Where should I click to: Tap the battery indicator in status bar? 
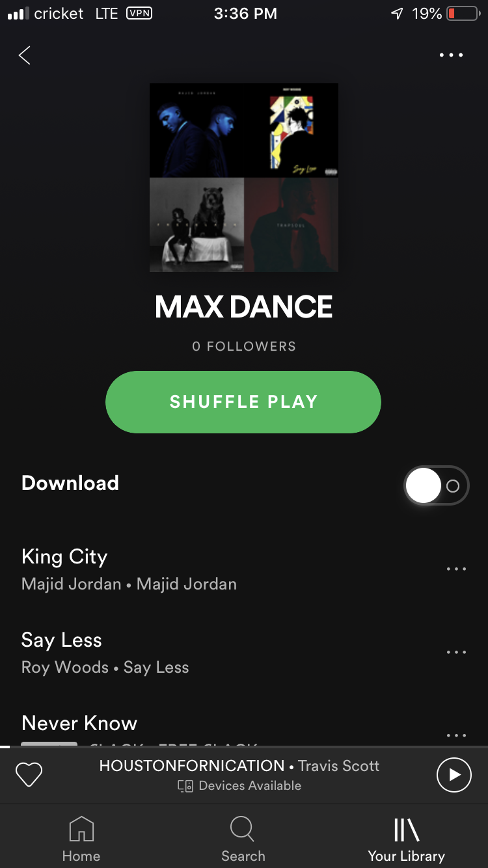[463, 14]
